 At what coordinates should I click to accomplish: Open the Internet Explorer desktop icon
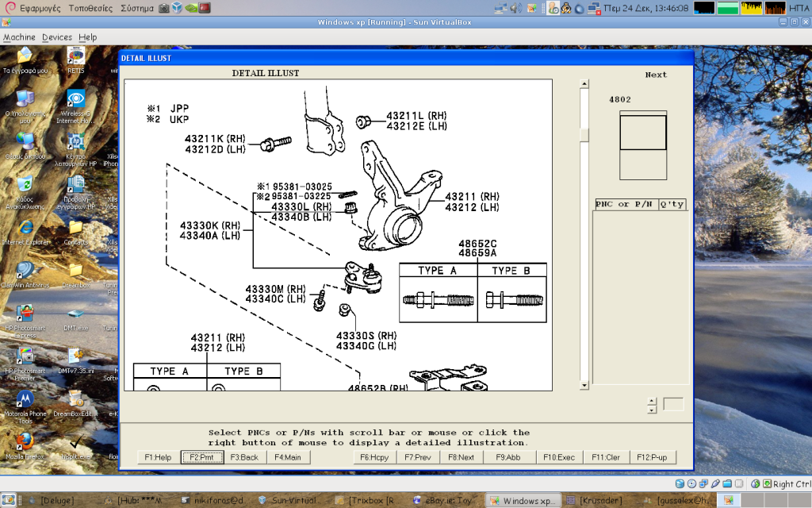[x=25, y=232]
